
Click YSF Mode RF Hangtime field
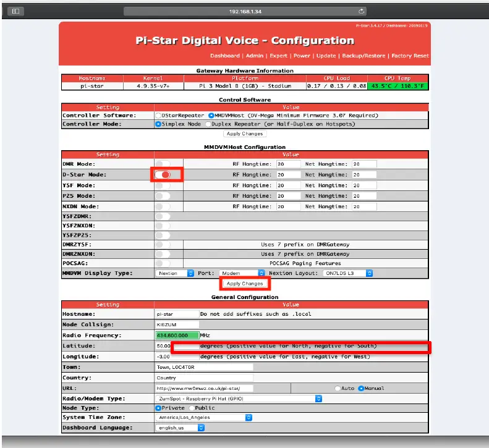pyautogui.click(x=289, y=185)
